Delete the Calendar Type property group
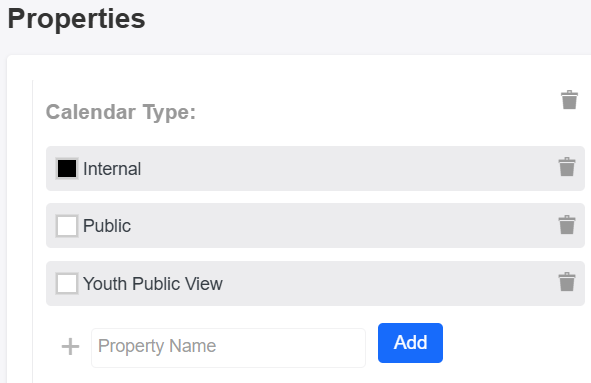591x383 pixels. pyautogui.click(x=569, y=100)
